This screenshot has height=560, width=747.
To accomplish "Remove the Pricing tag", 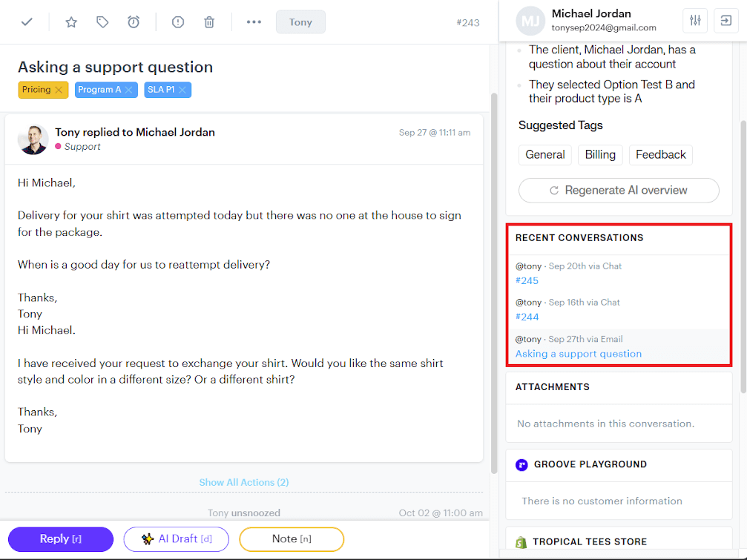I will point(59,90).
